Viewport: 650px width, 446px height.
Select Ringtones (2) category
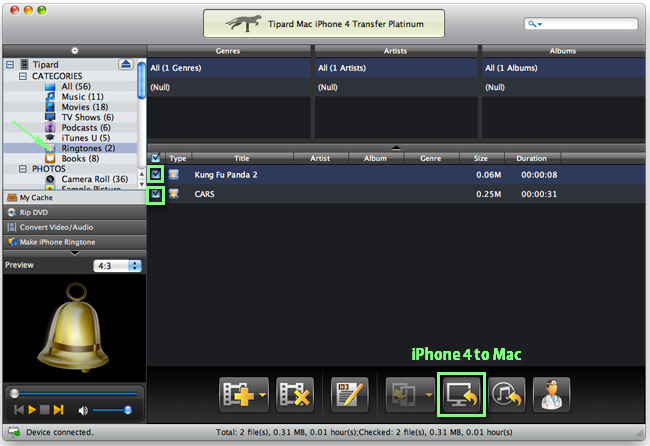[x=88, y=148]
